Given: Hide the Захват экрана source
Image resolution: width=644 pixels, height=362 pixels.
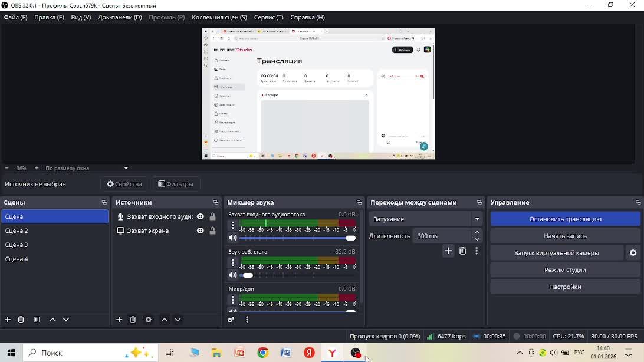Looking at the screenshot, I should tap(201, 231).
